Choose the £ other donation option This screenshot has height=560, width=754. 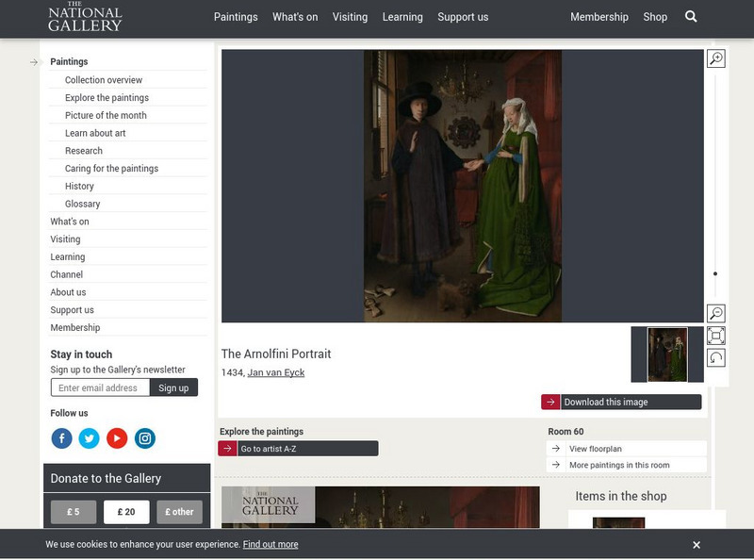tap(179, 512)
